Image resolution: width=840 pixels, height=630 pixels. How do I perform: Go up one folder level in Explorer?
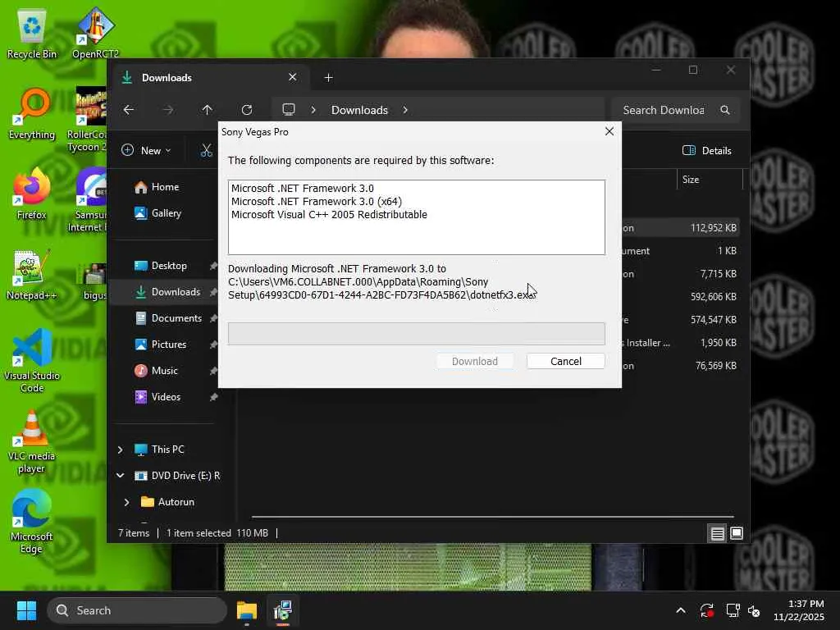click(208, 110)
